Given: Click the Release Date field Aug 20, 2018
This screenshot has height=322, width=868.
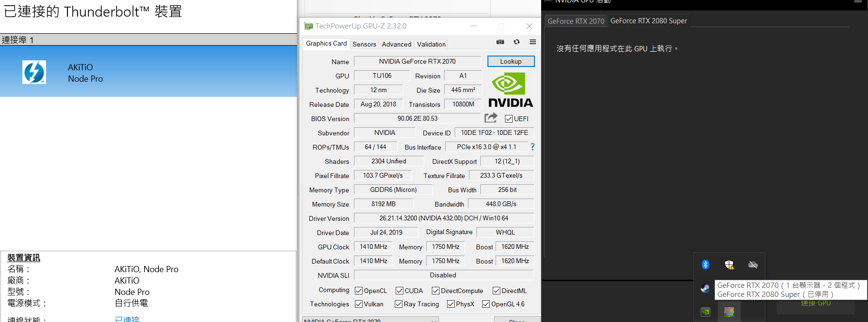Looking at the screenshot, I should pos(378,104).
